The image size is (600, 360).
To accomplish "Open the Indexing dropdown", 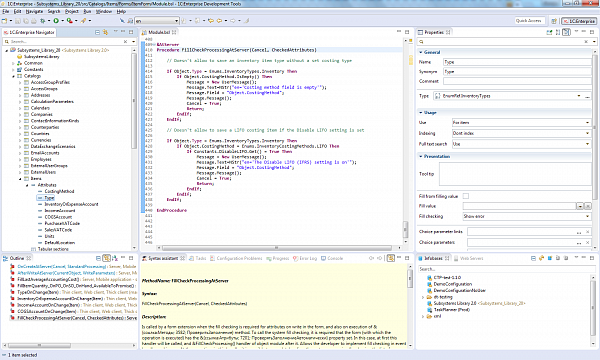I will [587, 133].
